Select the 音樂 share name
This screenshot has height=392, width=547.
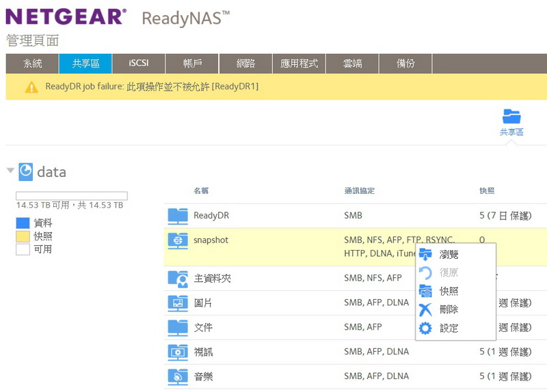click(203, 376)
